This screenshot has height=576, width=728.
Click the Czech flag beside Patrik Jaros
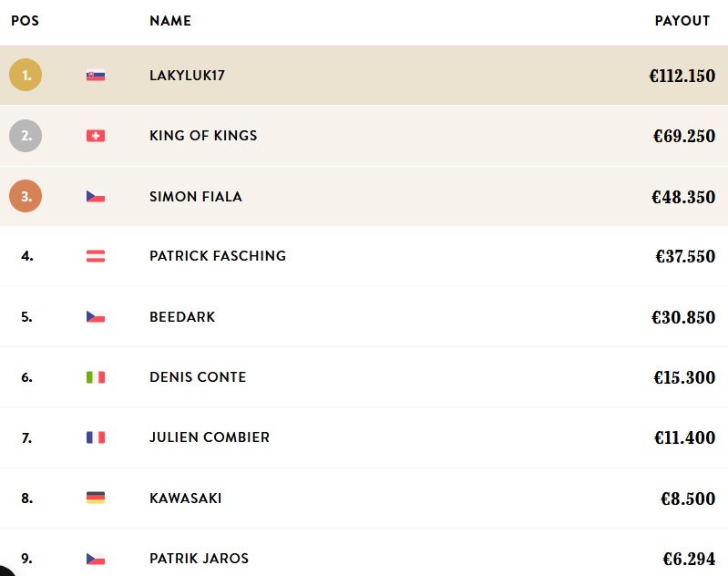pyautogui.click(x=96, y=559)
